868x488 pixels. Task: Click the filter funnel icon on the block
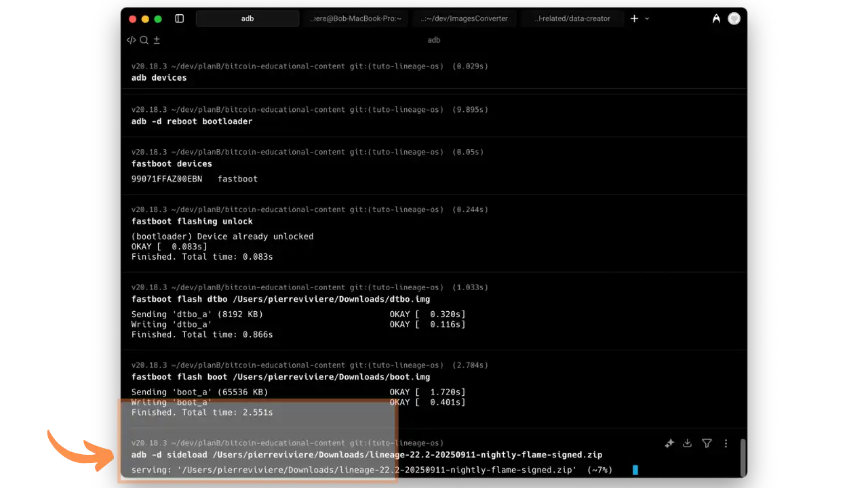click(x=707, y=443)
